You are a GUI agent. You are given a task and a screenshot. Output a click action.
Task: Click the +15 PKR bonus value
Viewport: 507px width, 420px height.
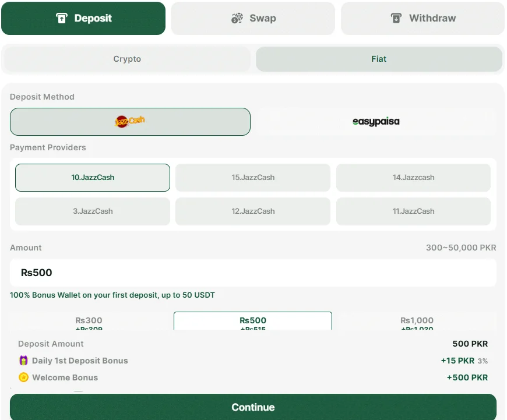(457, 361)
